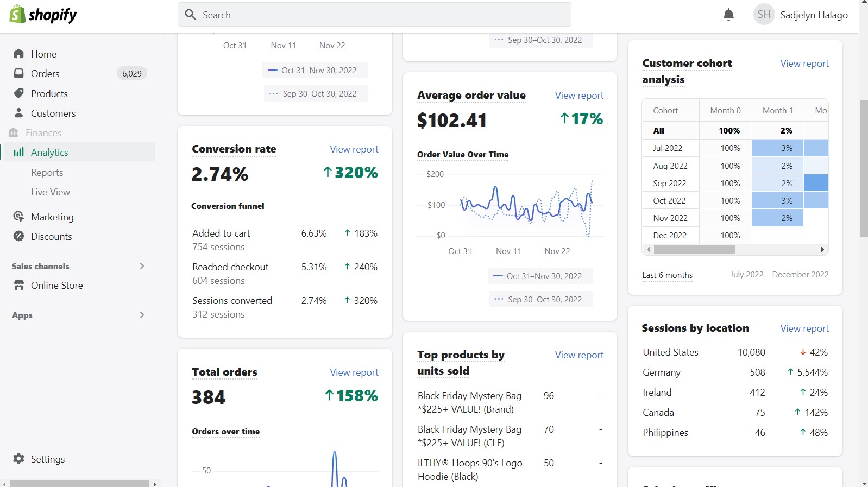Click the Marketing target icon

point(19,217)
